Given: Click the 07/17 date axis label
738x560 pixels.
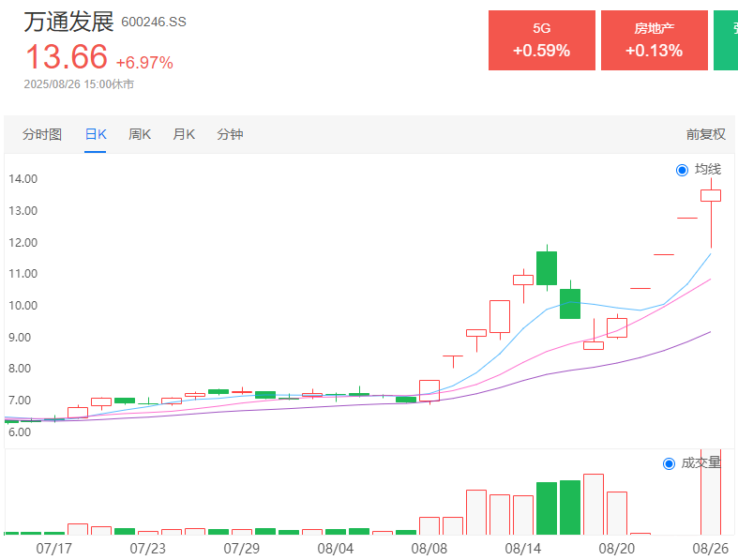Looking at the screenshot, I should [54, 549].
